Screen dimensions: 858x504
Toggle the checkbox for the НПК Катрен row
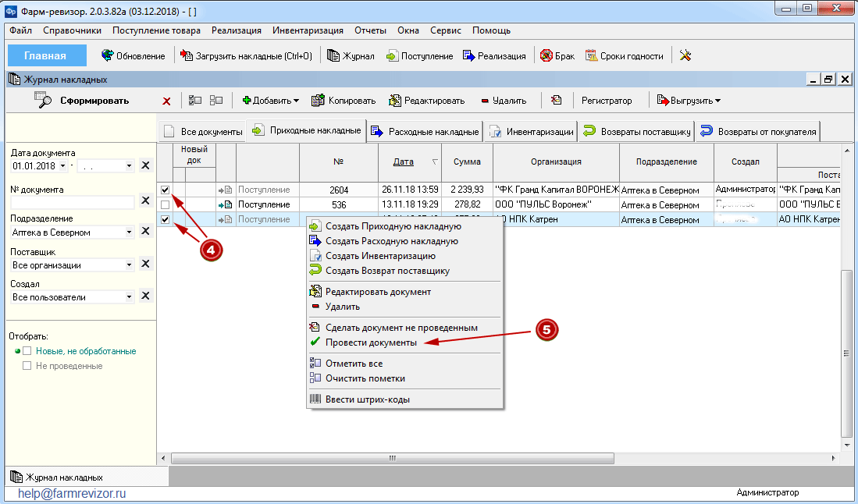click(165, 219)
